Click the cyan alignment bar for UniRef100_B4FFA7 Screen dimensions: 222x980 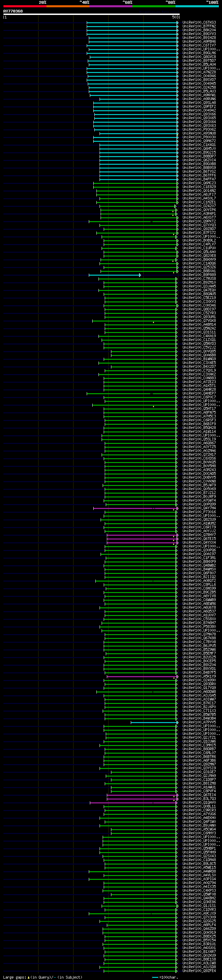click(139, 180)
